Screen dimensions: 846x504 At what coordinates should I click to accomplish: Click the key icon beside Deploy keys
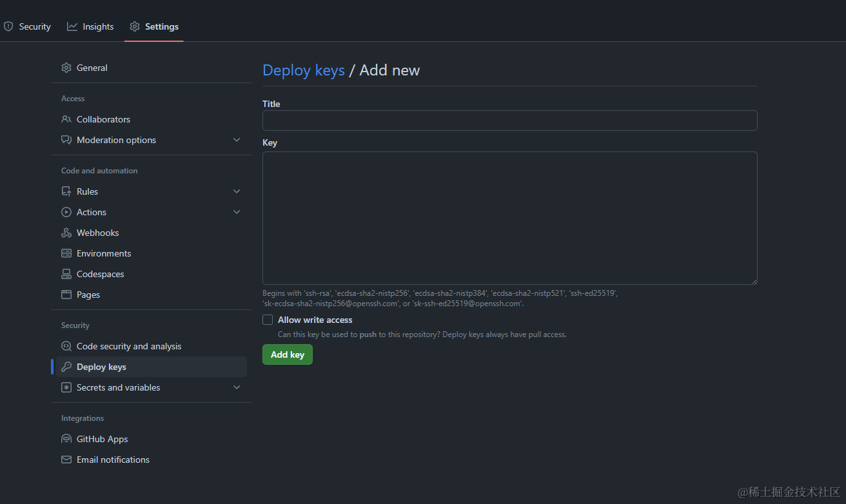[x=66, y=367]
